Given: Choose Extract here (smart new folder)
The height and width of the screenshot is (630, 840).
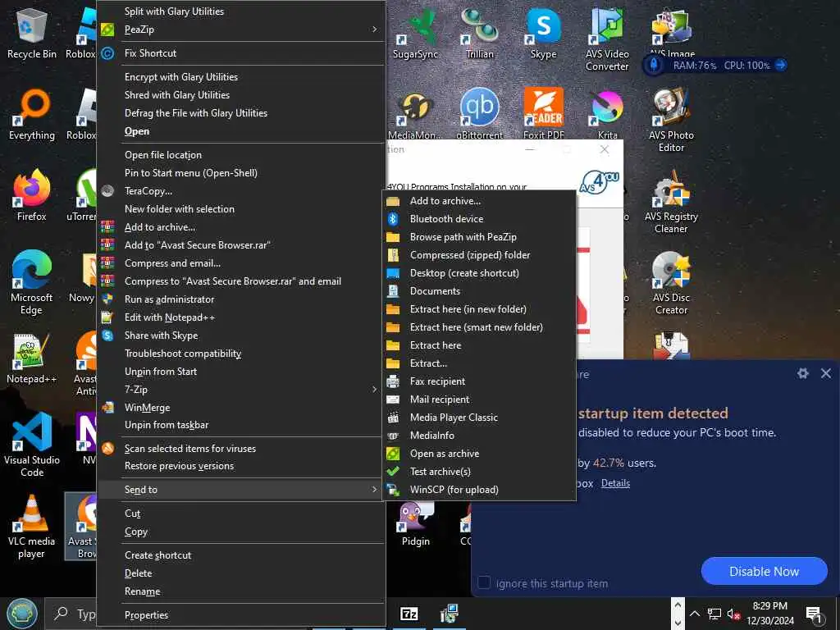Looking at the screenshot, I should tap(479, 327).
